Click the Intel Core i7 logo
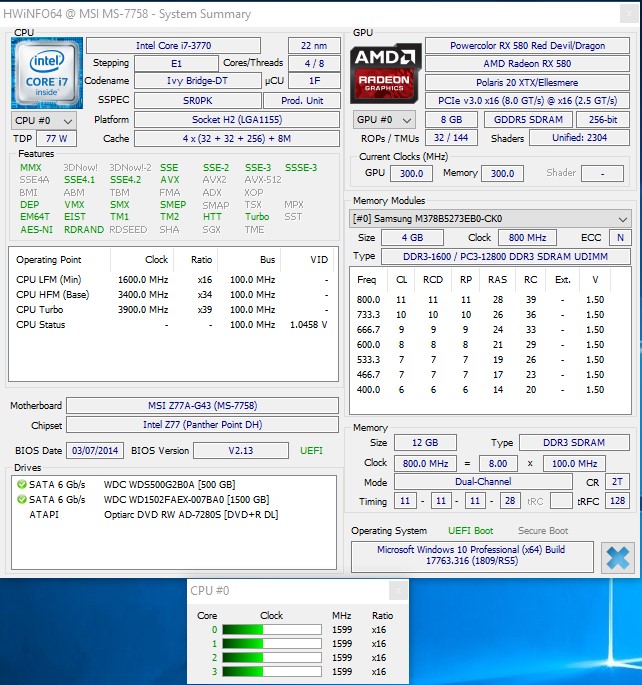The image size is (642, 685). pos(47,73)
